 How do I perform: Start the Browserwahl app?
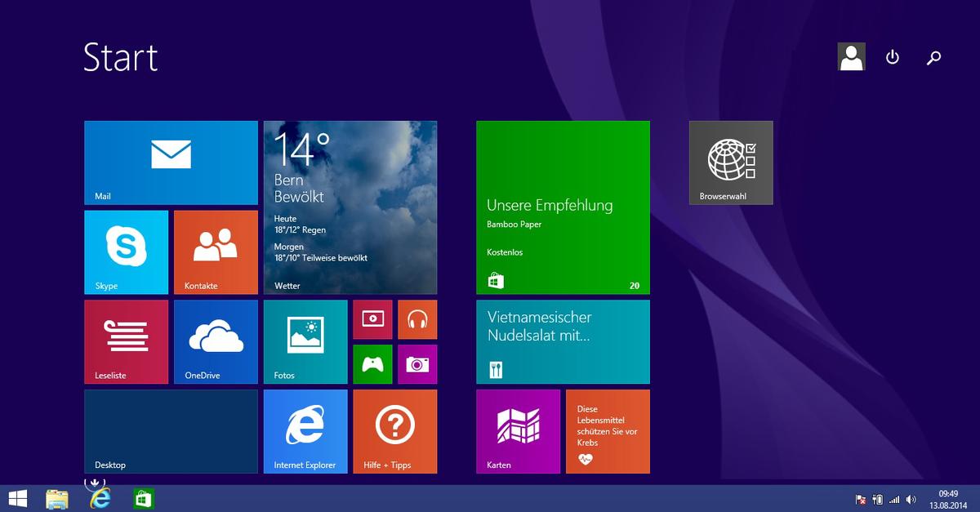730,162
